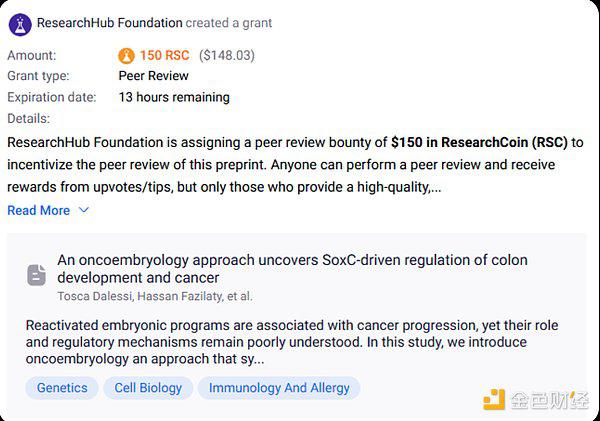Select the Genetics tag
Viewport: 600px width, 421px height.
click(62, 388)
